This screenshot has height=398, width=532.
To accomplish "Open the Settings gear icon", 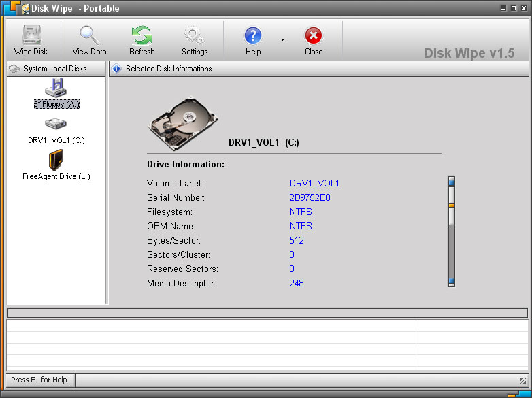I will tap(194, 35).
